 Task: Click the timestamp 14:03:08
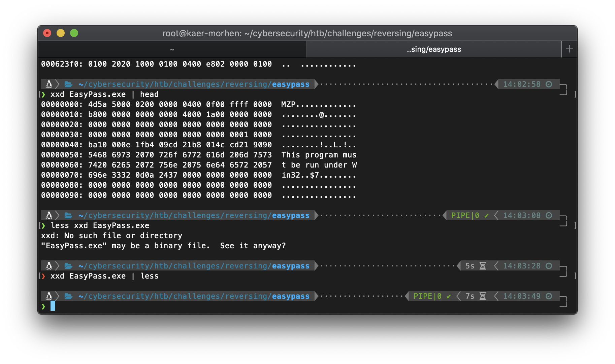(522, 215)
